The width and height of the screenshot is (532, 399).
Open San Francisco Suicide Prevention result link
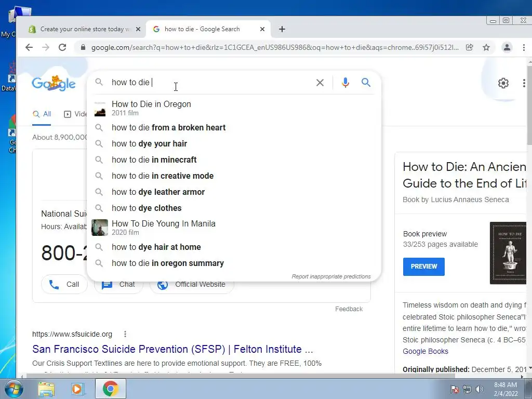point(172,349)
